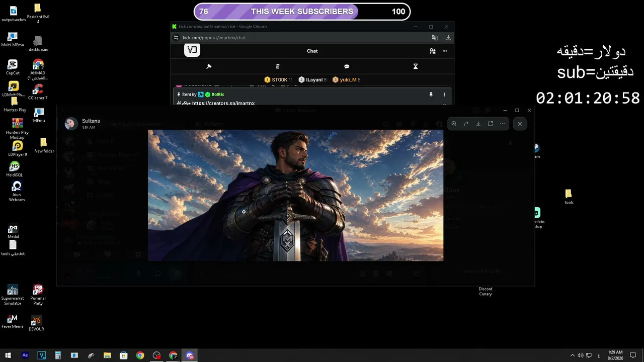
Task: Open After Effects from the taskbar
Action: pyautogui.click(x=25, y=355)
